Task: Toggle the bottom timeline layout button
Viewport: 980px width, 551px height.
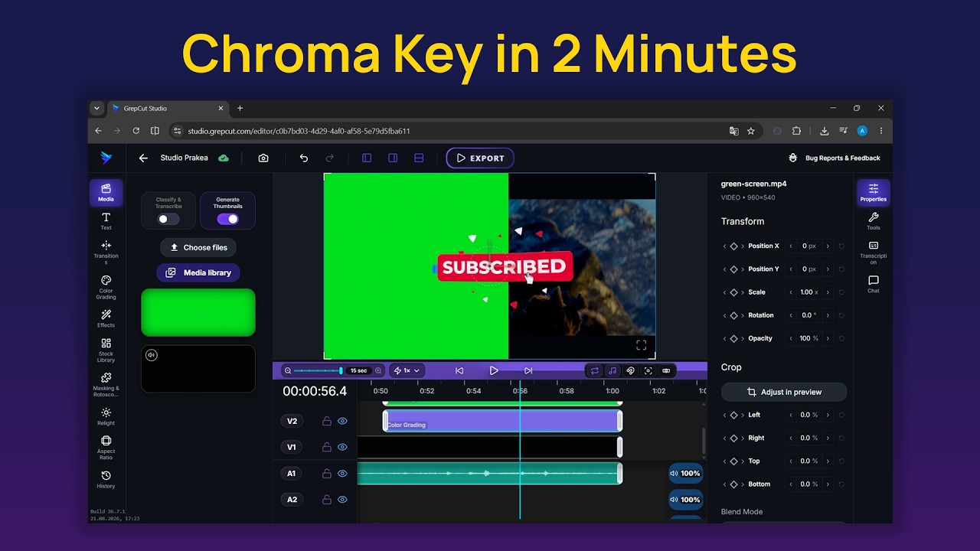Action: coord(419,158)
